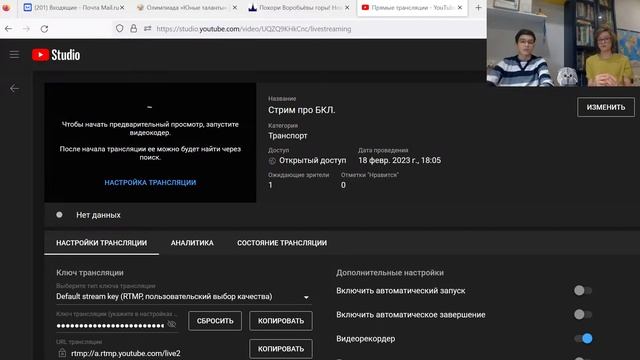
Task: Click the browser back arrow
Action: pos(8,29)
